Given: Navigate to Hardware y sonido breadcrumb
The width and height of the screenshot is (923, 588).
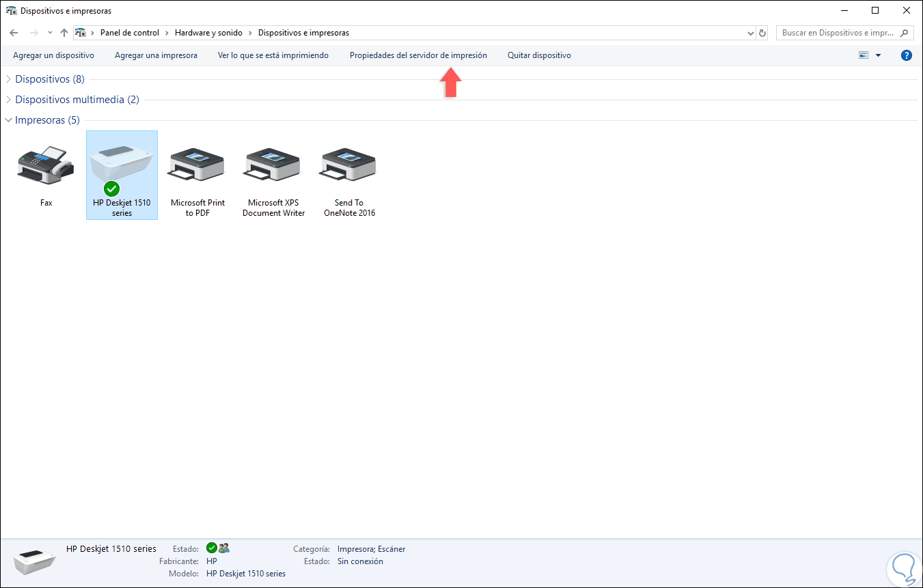Looking at the screenshot, I should (209, 33).
